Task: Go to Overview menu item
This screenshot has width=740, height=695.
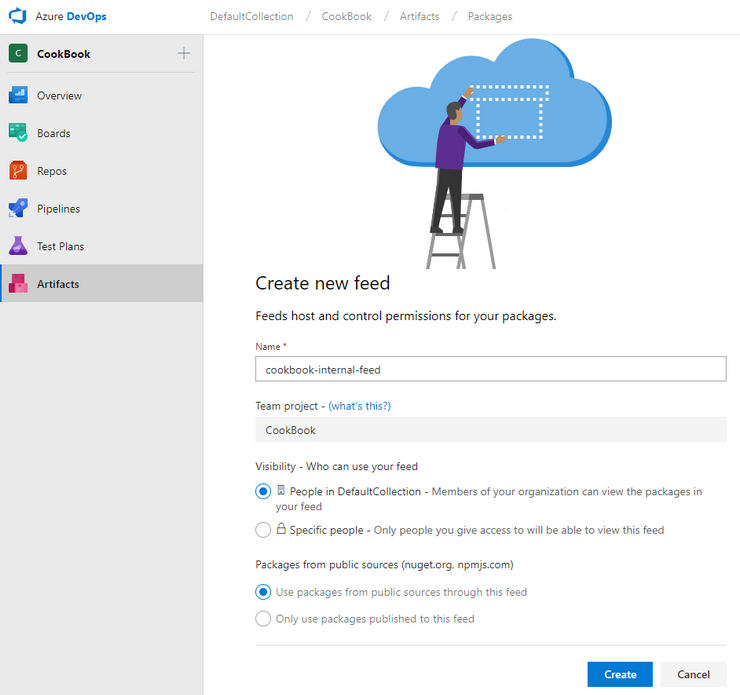Action: click(x=102, y=95)
